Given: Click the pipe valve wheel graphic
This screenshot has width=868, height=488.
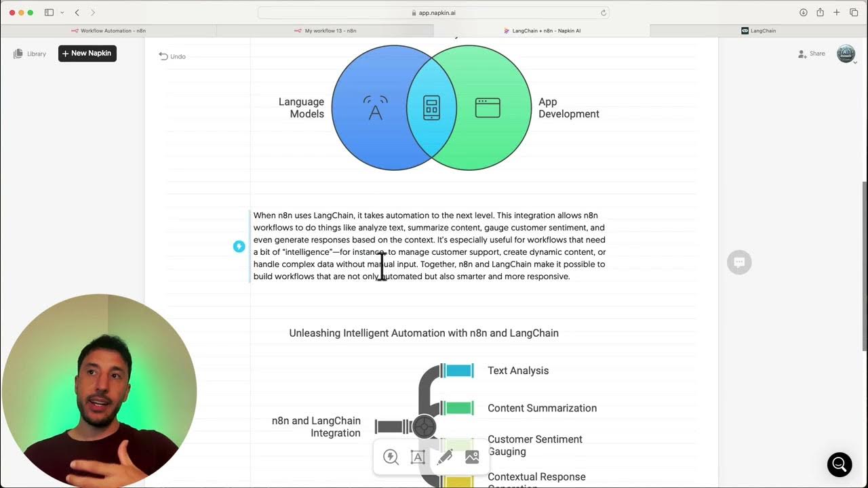Looking at the screenshot, I should pyautogui.click(x=425, y=426).
